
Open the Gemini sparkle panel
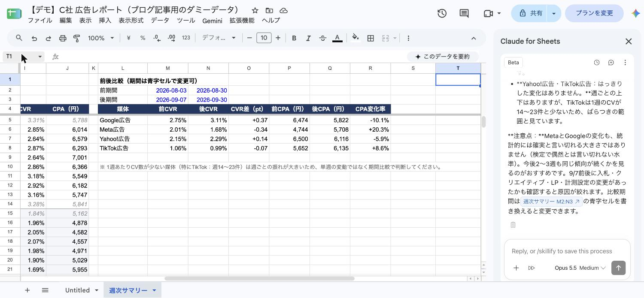pyautogui.click(x=636, y=13)
